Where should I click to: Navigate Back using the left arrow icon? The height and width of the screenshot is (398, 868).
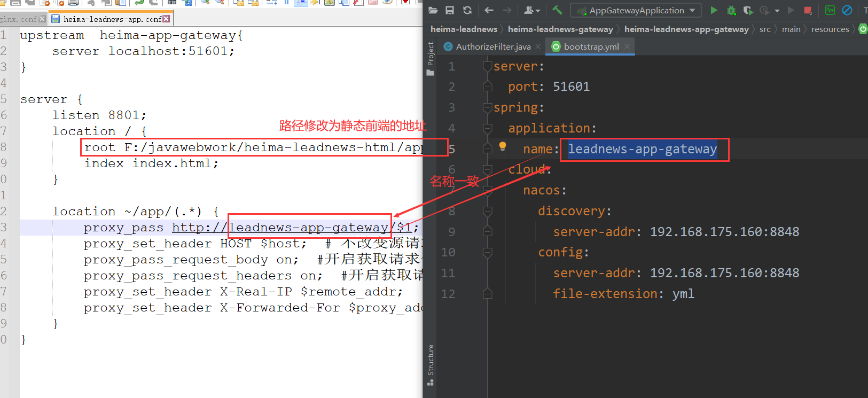point(489,10)
